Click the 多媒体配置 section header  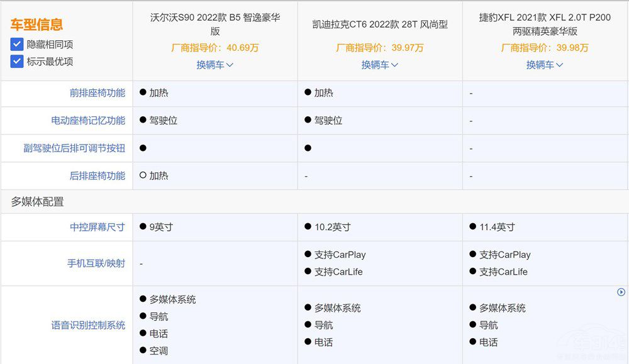37,202
